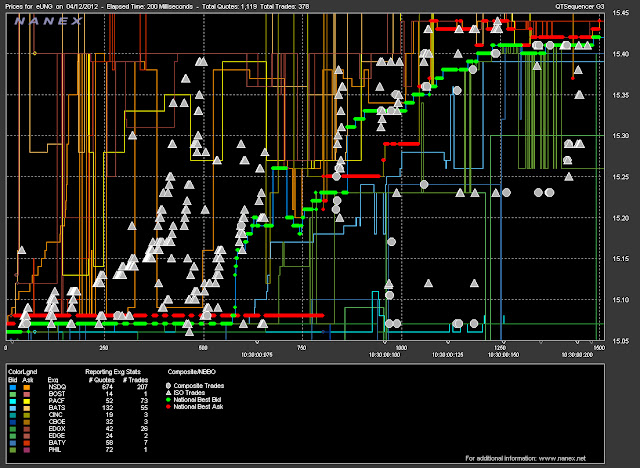Click the BOST exchange name
Viewport: 640px width, 468px height.
click(x=57, y=394)
